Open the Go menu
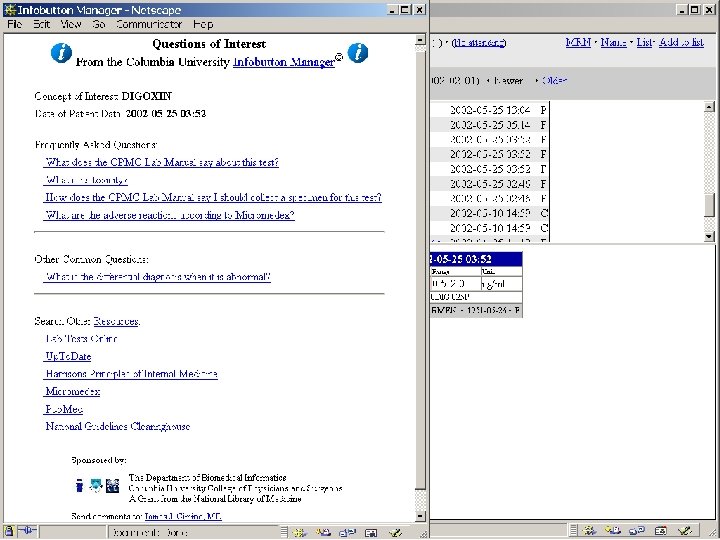 pos(99,24)
